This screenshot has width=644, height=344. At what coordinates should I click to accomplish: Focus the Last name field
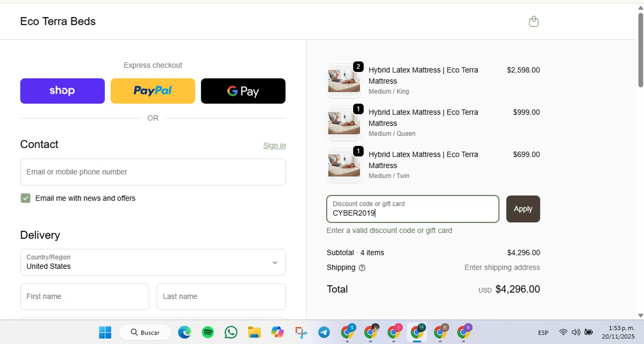pos(221,296)
